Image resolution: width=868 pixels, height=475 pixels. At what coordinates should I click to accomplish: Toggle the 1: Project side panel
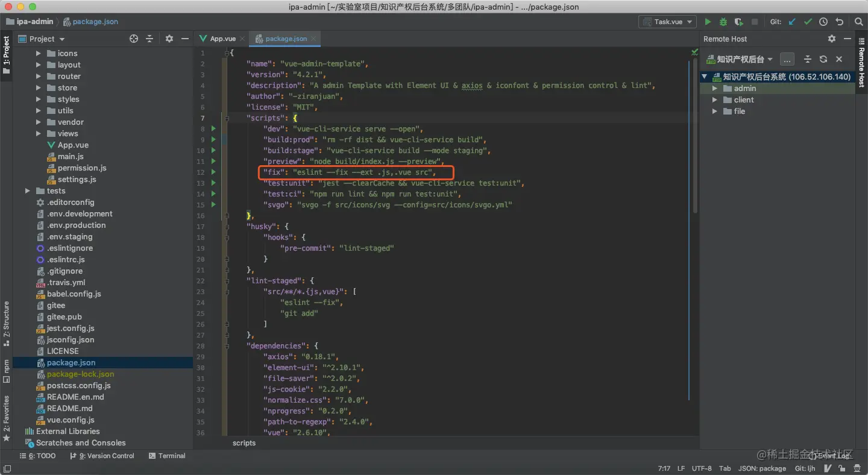pyautogui.click(x=7, y=54)
